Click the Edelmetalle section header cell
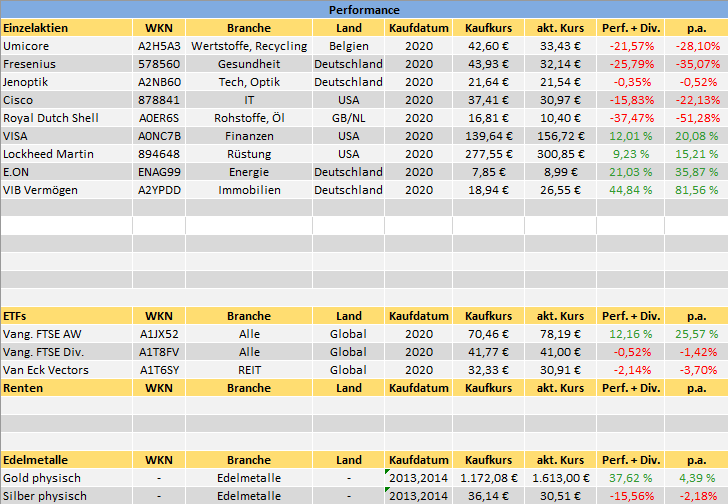 point(67,460)
